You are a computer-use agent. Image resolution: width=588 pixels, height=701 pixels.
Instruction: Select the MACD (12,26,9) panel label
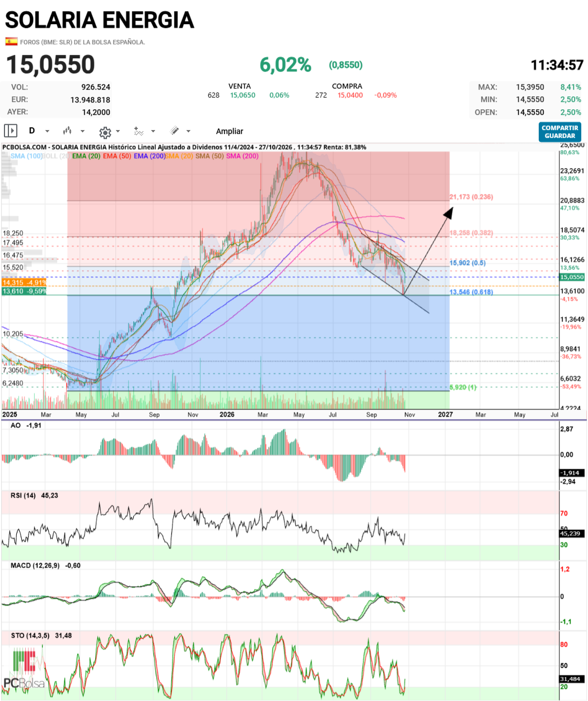[x=35, y=565]
